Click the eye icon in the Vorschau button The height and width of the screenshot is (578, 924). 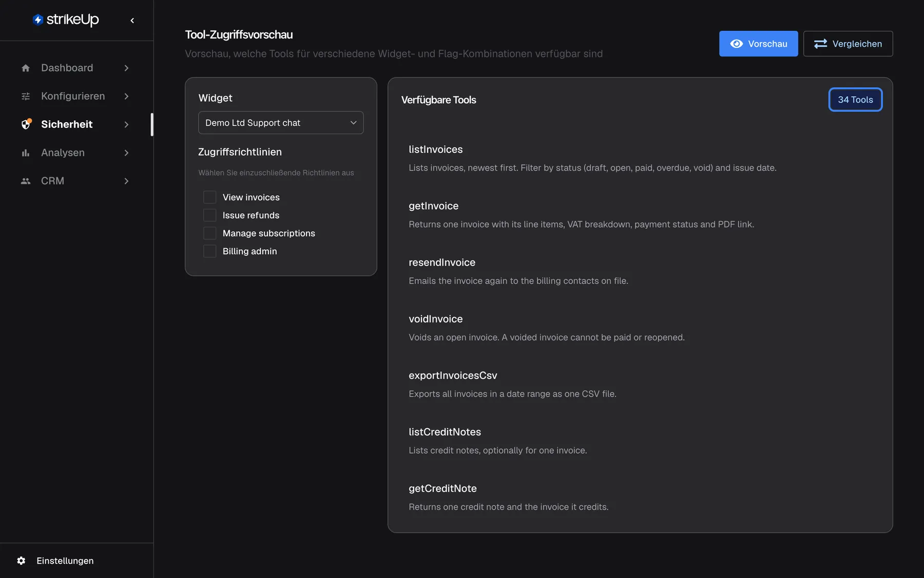click(x=737, y=44)
